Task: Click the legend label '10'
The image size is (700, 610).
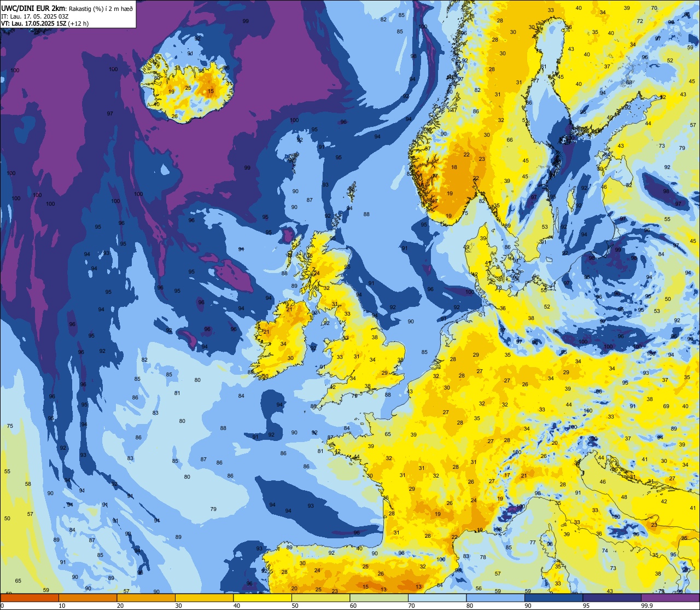Action: 62,606
